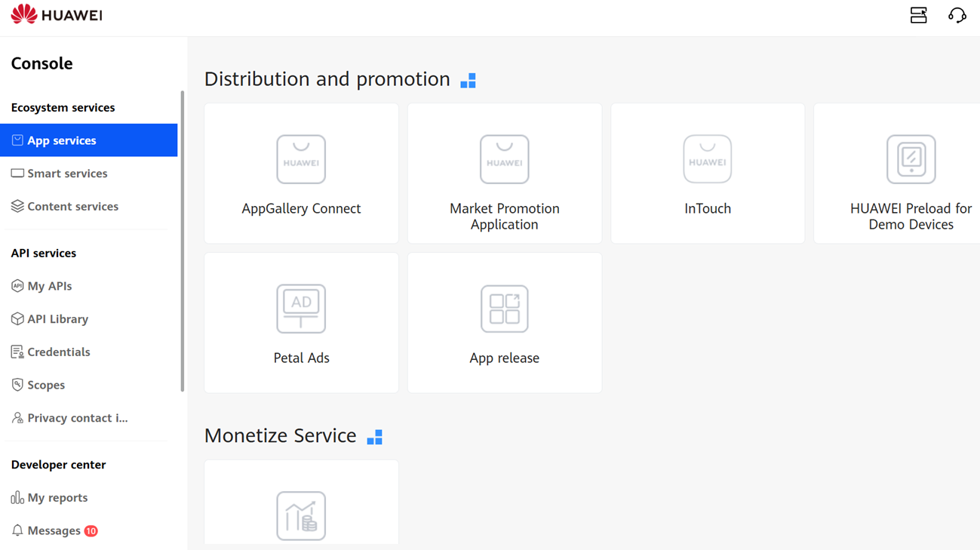This screenshot has width=980, height=550.
Task: Click the InTouch bag icon
Action: coord(708,159)
